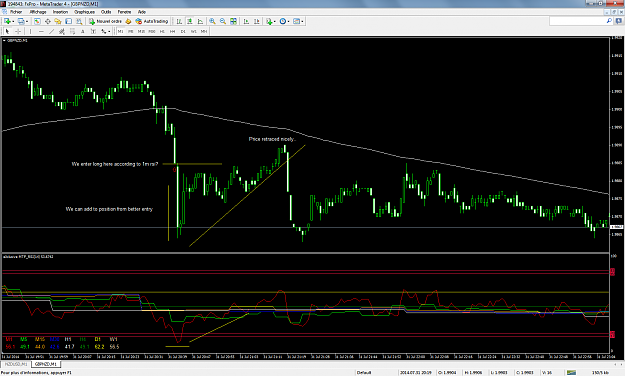Expand the Indicators dropdown arrow

[275, 21]
